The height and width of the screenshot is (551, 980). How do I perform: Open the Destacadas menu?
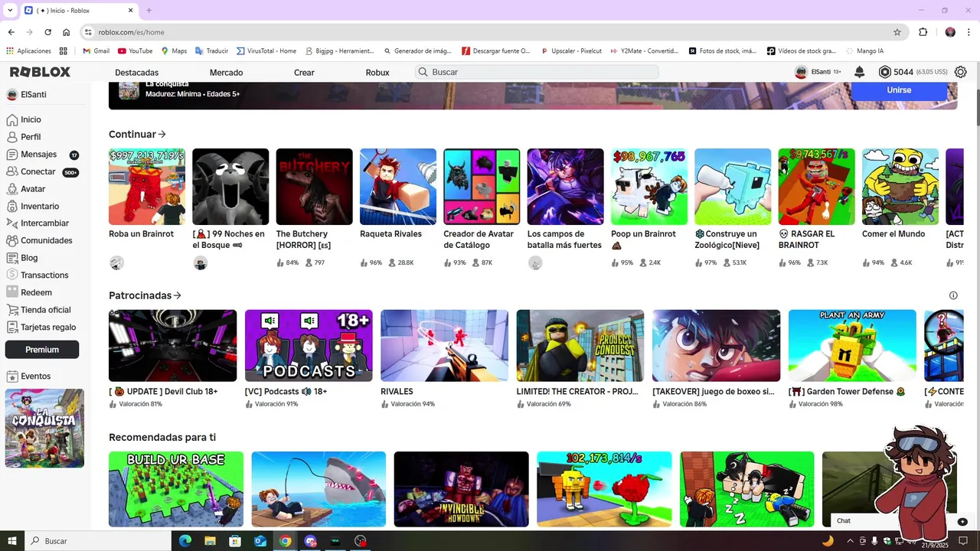coord(136,73)
